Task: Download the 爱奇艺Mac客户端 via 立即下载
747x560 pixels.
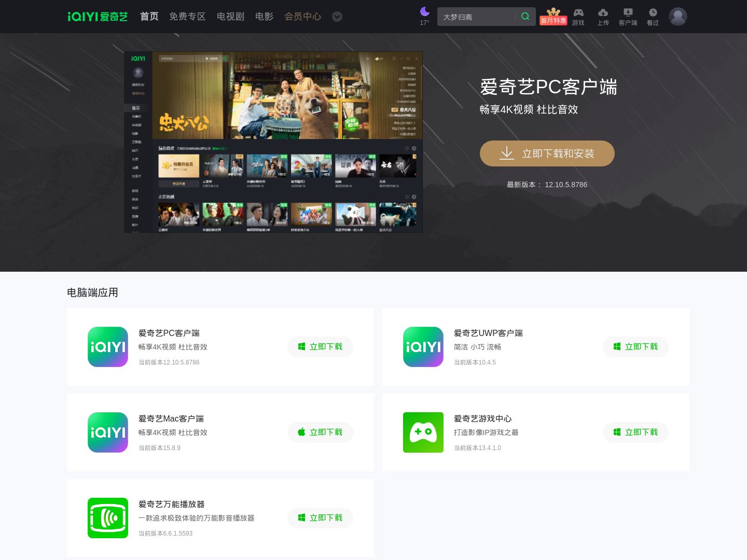Action: (320, 432)
